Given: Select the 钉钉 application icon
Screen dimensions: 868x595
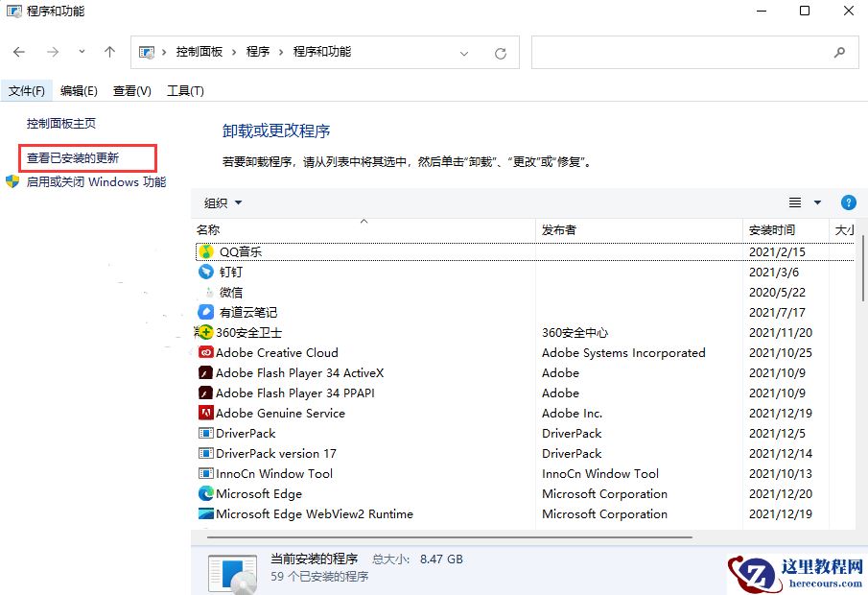Looking at the screenshot, I should pyautogui.click(x=205, y=272).
